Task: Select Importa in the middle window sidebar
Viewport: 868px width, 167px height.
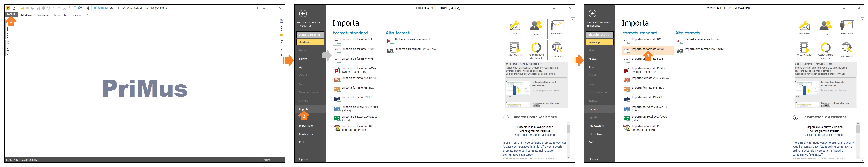Action: pos(310,109)
